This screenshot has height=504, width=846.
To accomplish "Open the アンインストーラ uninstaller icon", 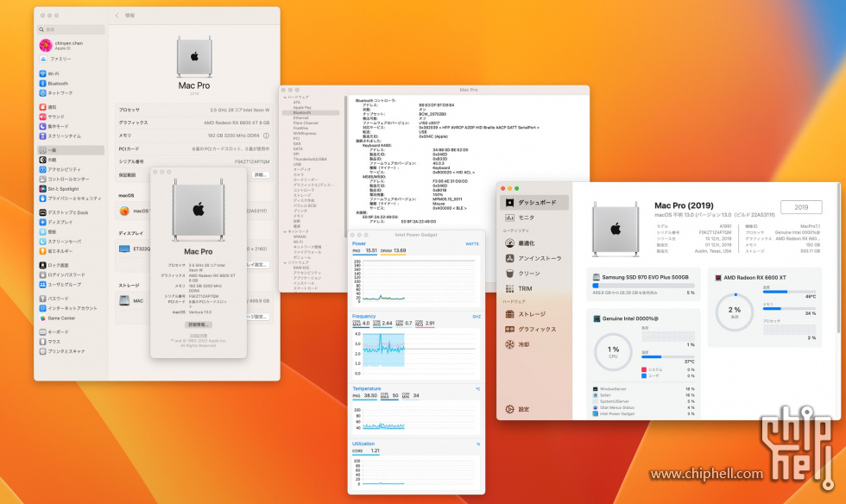I will pos(509,259).
